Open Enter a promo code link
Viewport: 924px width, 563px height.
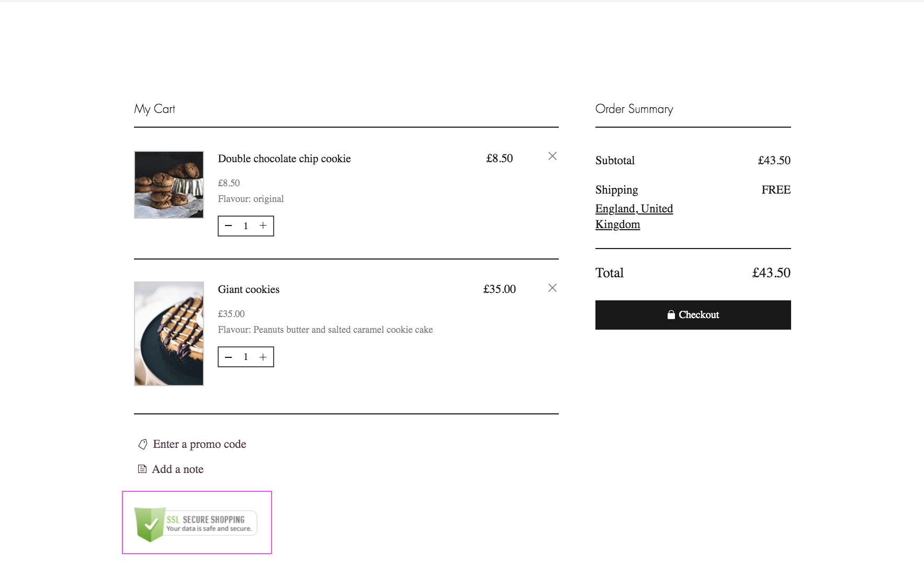coord(199,444)
